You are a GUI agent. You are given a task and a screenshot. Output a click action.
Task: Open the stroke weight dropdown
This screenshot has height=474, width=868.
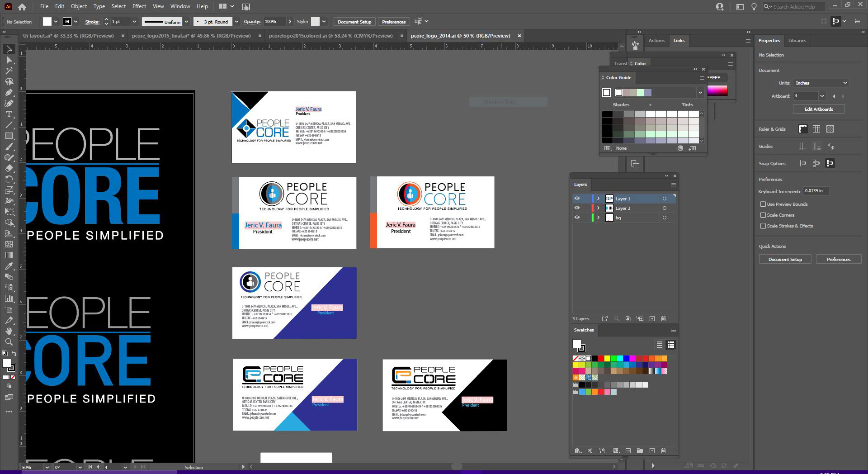pos(134,22)
